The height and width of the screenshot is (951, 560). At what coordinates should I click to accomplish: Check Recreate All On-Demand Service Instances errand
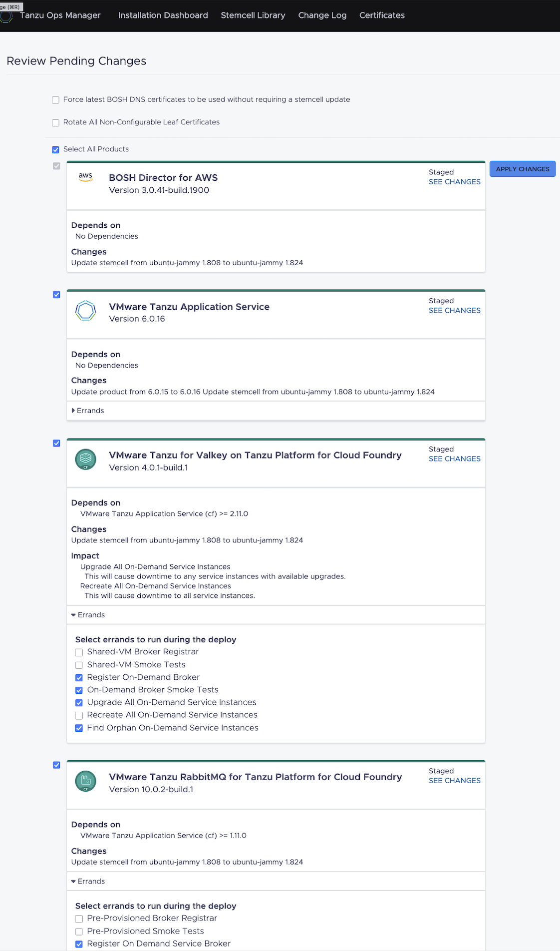(79, 715)
